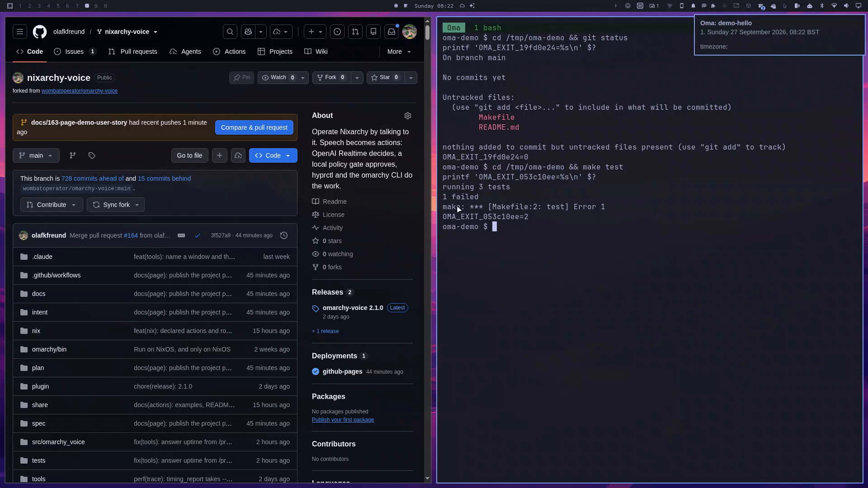Click the GitHub Octocat logo
This screenshot has height=488, width=868.
40,32
